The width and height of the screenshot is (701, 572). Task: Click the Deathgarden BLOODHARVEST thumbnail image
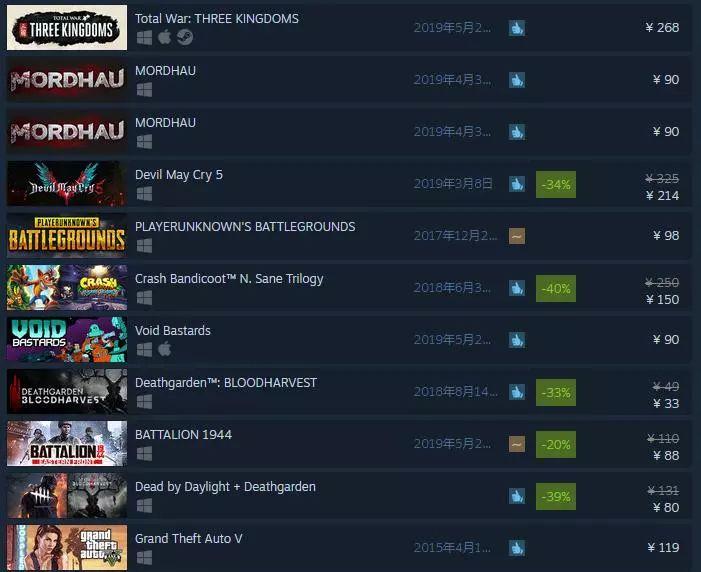point(67,391)
